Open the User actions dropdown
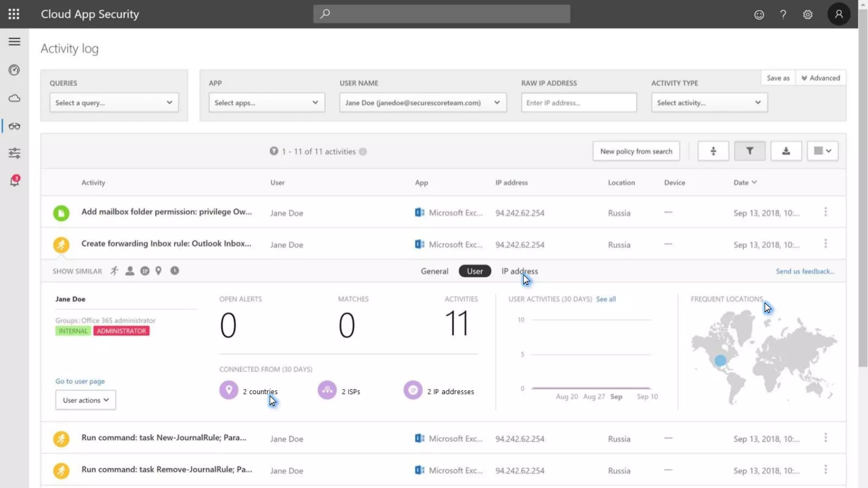Image resolution: width=868 pixels, height=488 pixels. pos(86,400)
